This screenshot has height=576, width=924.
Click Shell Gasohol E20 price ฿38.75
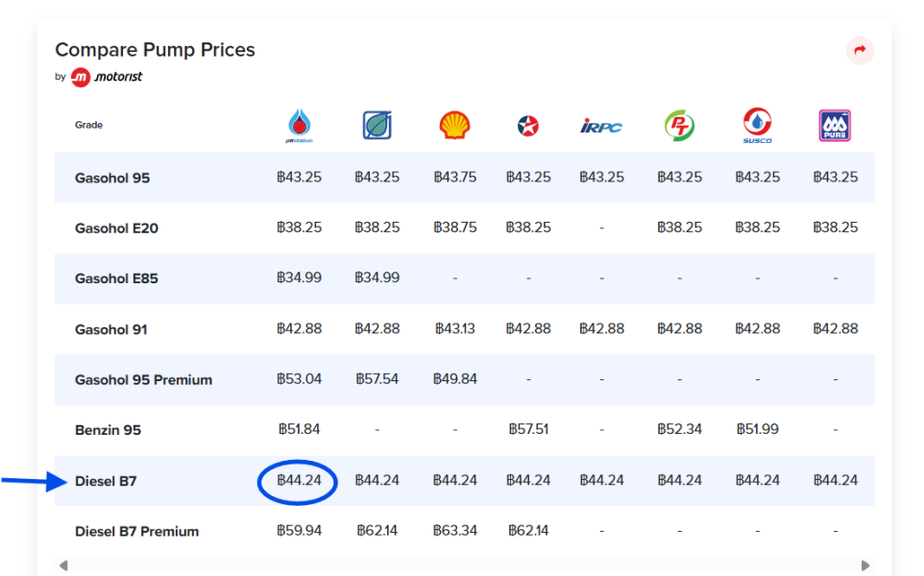[x=455, y=228]
